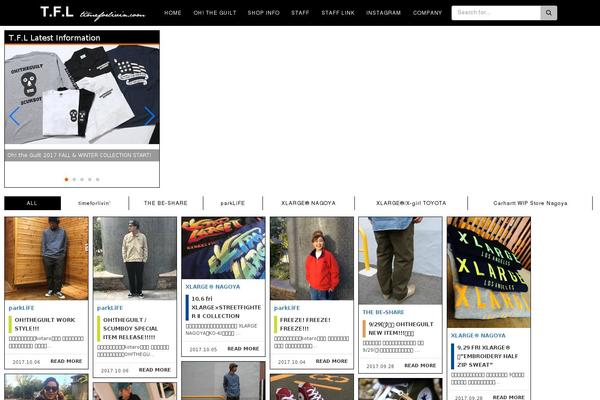Open the Street Fighter graphic image
The height and width of the screenshot is (400, 600).
pyautogui.click(x=223, y=248)
